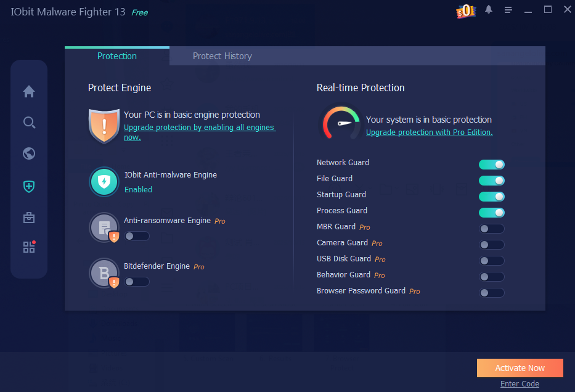Open the Scan magnifier icon

29,123
